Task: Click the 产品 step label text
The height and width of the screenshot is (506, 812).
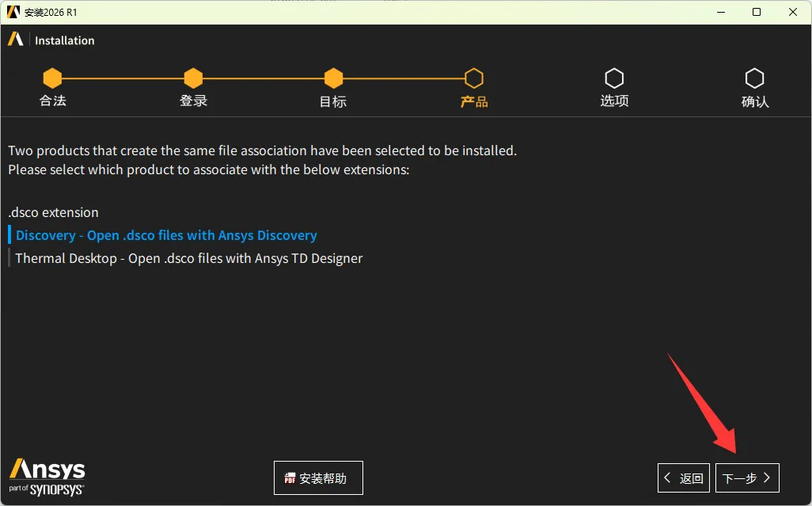Action: tap(474, 101)
